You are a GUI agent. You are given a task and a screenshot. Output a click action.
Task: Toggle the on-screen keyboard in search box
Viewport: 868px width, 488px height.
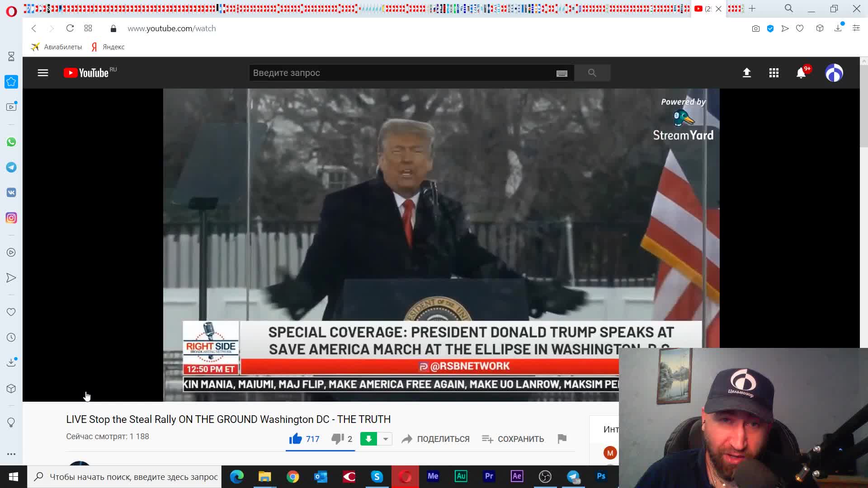coord(561,73)
